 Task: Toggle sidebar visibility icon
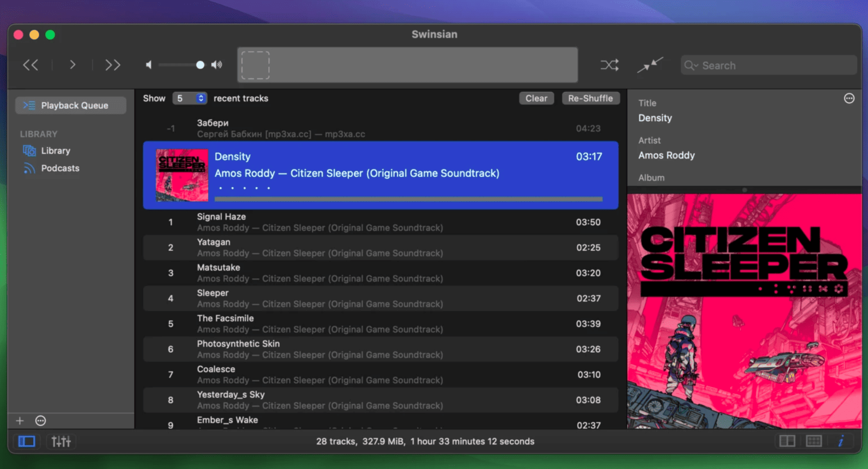coord(27,441)
